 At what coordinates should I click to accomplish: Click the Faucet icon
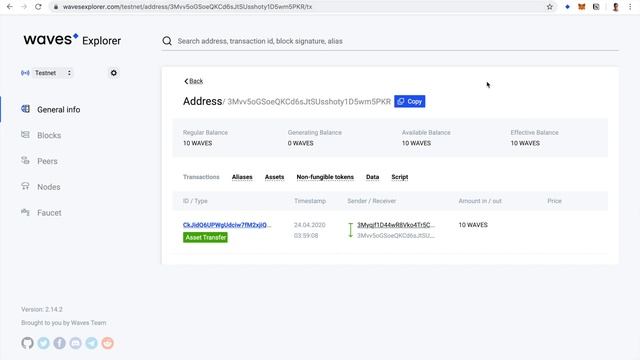(25, 212)
